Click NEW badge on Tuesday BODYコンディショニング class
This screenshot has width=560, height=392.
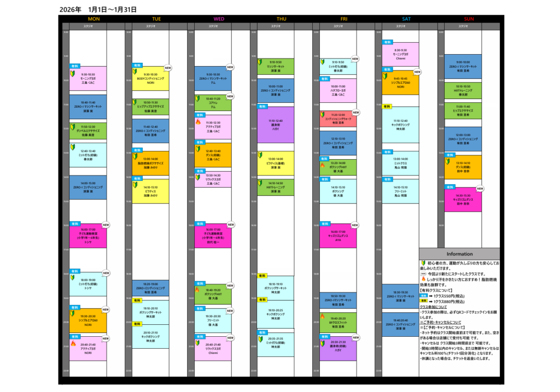pos(168,68)
